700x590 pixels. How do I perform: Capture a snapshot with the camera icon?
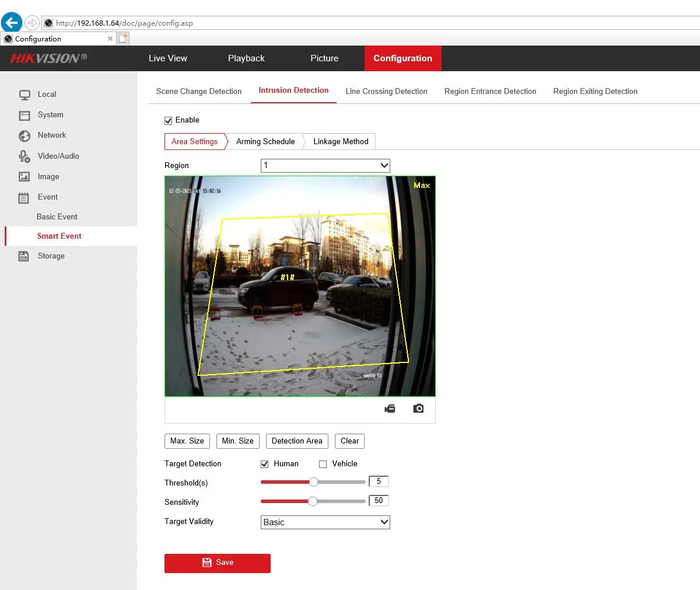point(418,409)
